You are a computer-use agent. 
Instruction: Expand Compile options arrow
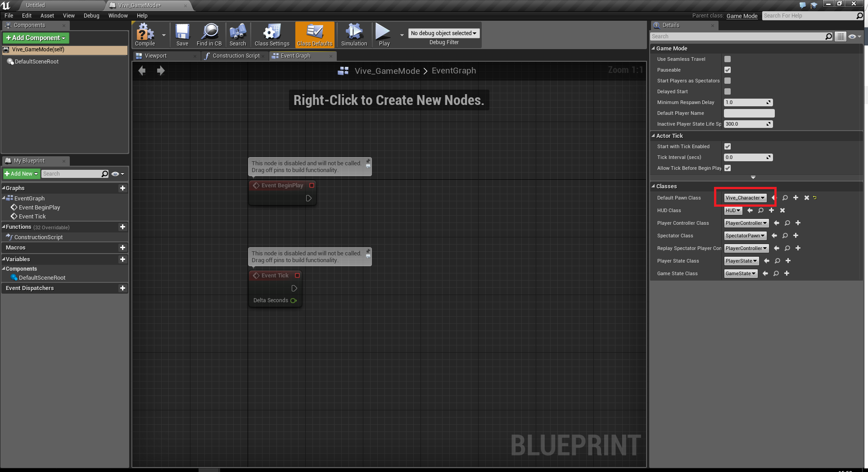pos(164,35)
